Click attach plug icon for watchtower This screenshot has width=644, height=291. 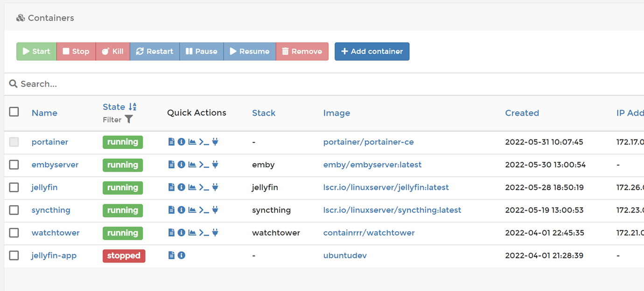click(x=215, y=233)
